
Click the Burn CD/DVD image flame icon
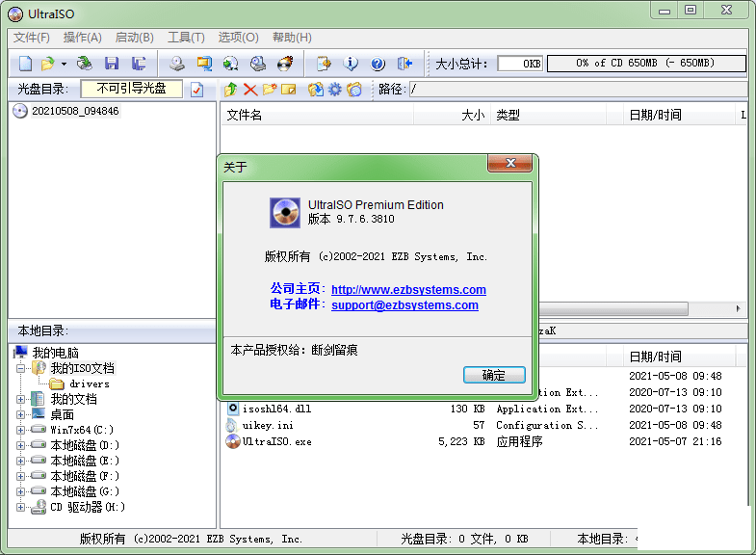(285, 64)
